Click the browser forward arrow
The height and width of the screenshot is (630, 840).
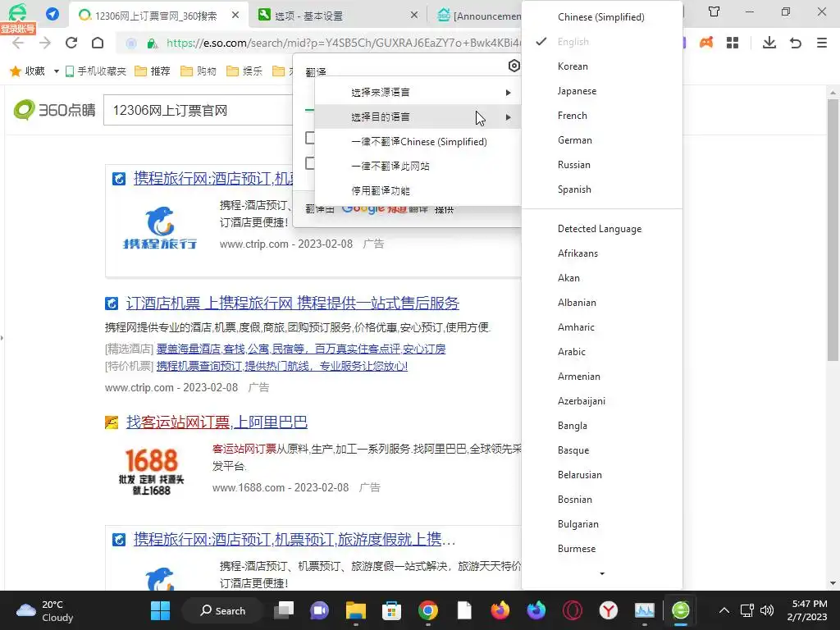[45, 43]
